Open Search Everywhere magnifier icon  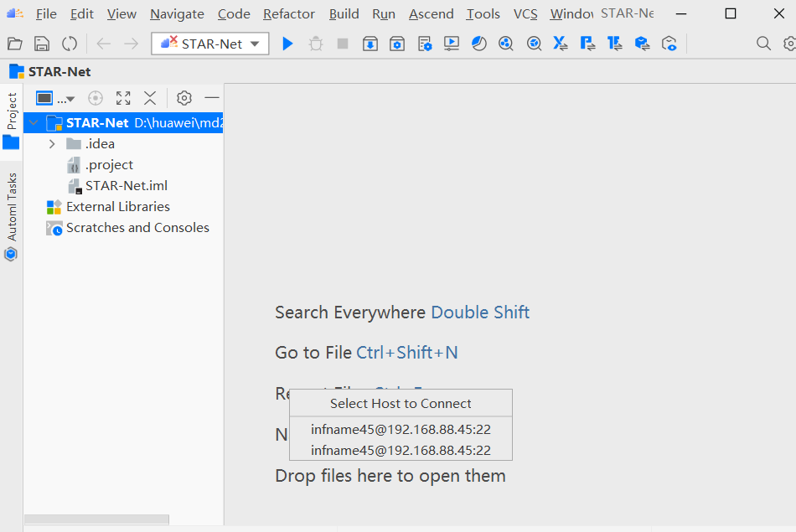[x=763, y=44]
